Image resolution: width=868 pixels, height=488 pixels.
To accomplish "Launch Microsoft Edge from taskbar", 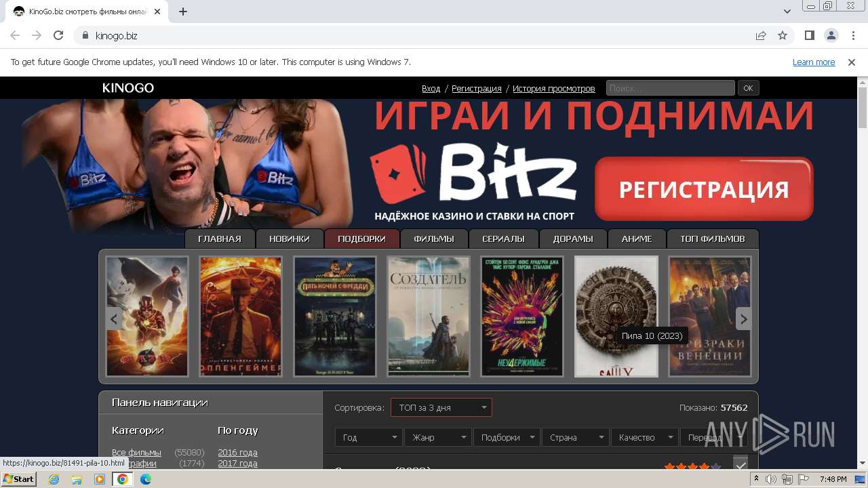I will (145, 479).
